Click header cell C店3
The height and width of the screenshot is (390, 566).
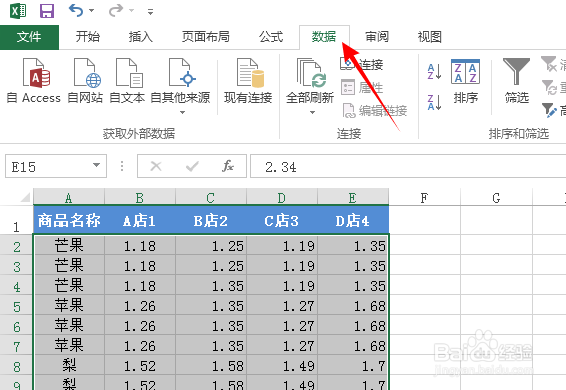pyautogui.click(x=282, y=220)
